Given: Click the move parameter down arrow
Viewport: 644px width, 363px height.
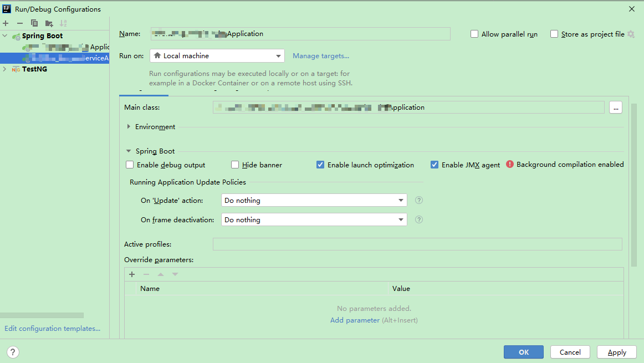Looking at the screenshot, I should point(175,274).
